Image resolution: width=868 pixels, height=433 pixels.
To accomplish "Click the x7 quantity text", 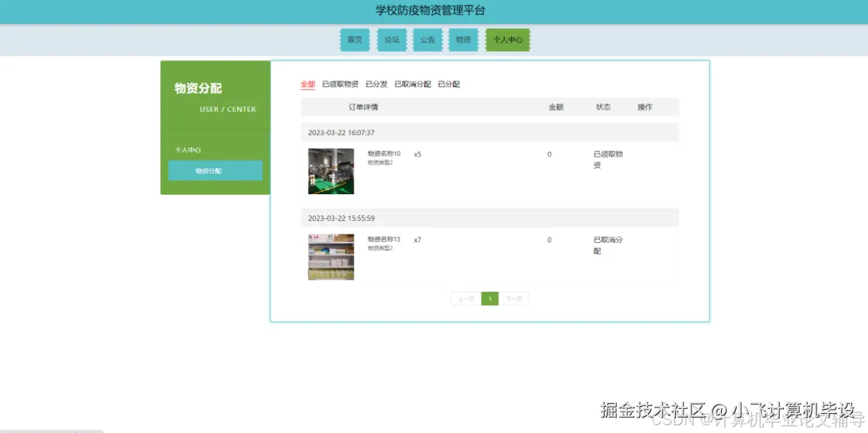I will pos(417,240).
